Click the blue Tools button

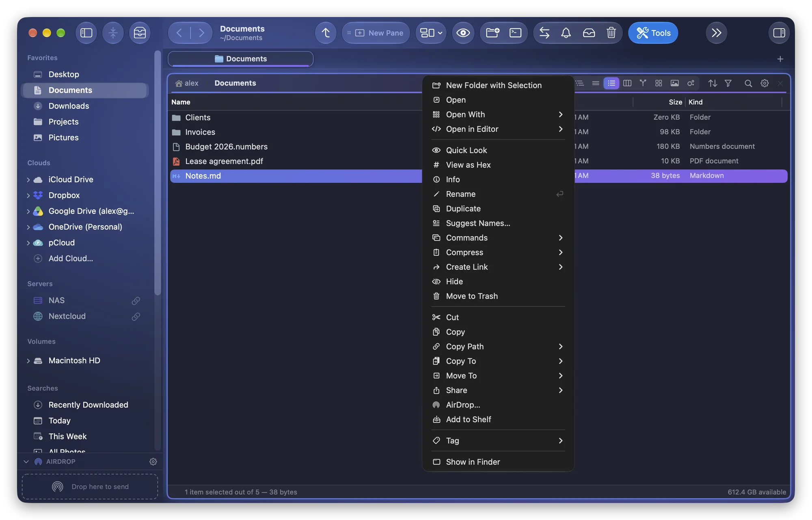[x=653, y=33]
